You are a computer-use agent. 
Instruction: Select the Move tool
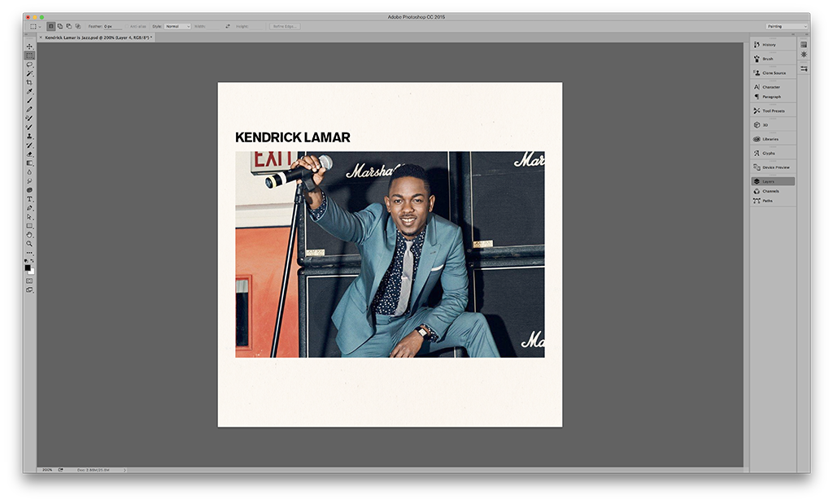(x=30, y=46)
